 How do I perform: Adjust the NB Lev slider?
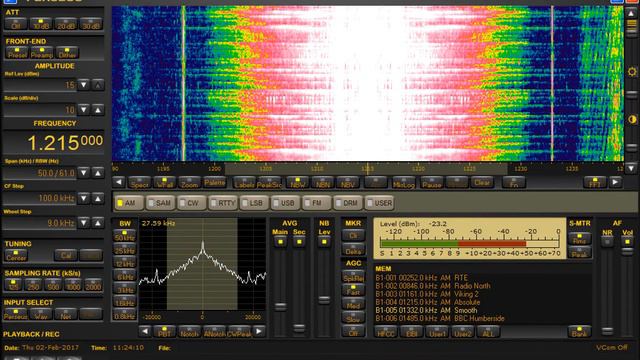click(x=324, y=300)
